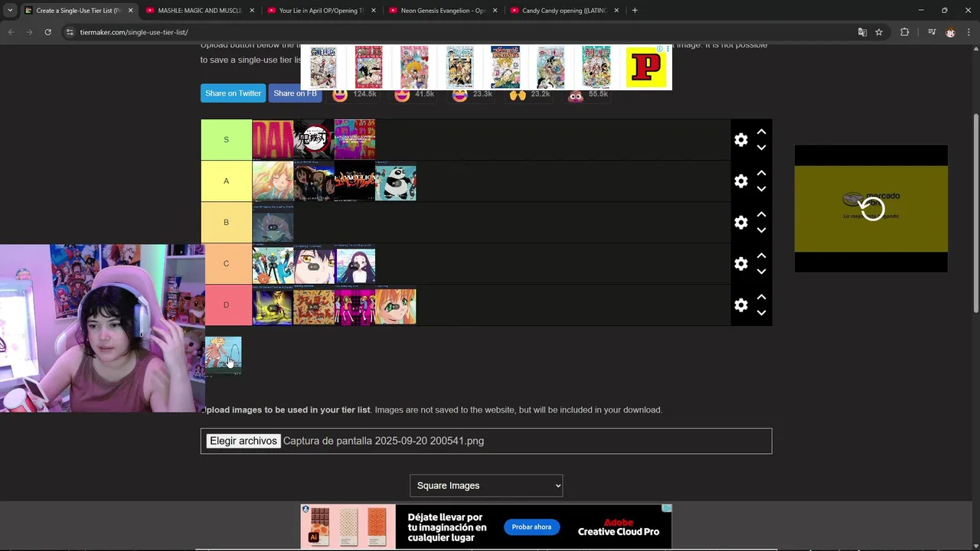Image resolution: width=980 pixels, height=551 pixels.
Task: Select the thumbnail in B tier
Action: point(273,223)
